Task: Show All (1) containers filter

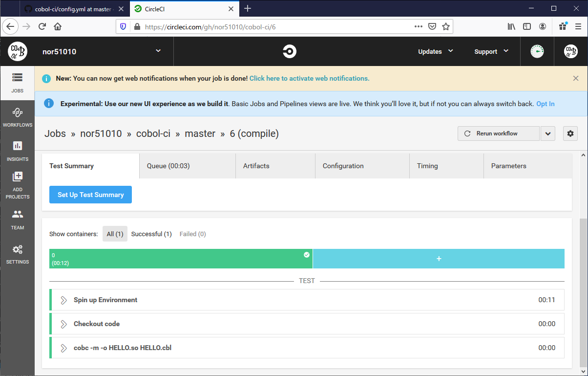Action: tap(115, 234)
